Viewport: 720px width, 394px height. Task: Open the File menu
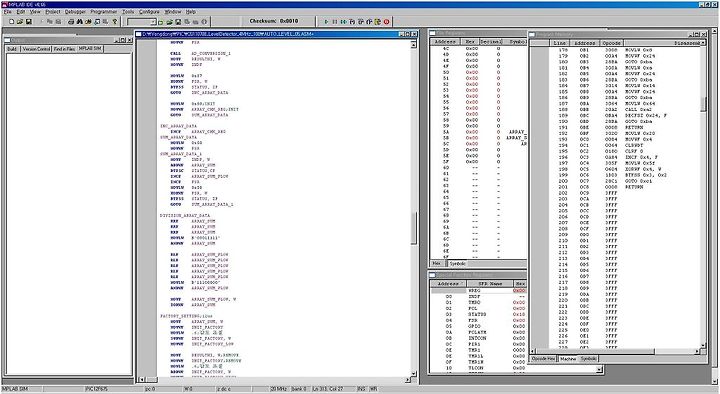click(x=8, y=11)
